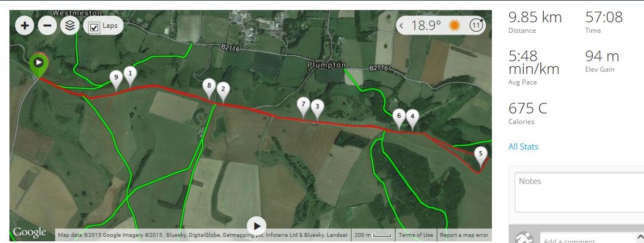Play the route animation
Image resolution: width=644 pixels, height=243 pixels.
click(x=257, y=226)
